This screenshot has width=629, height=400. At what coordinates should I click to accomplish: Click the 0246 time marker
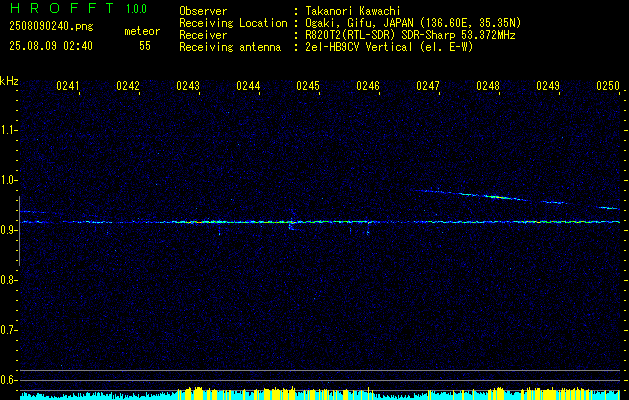coord(368,85)
